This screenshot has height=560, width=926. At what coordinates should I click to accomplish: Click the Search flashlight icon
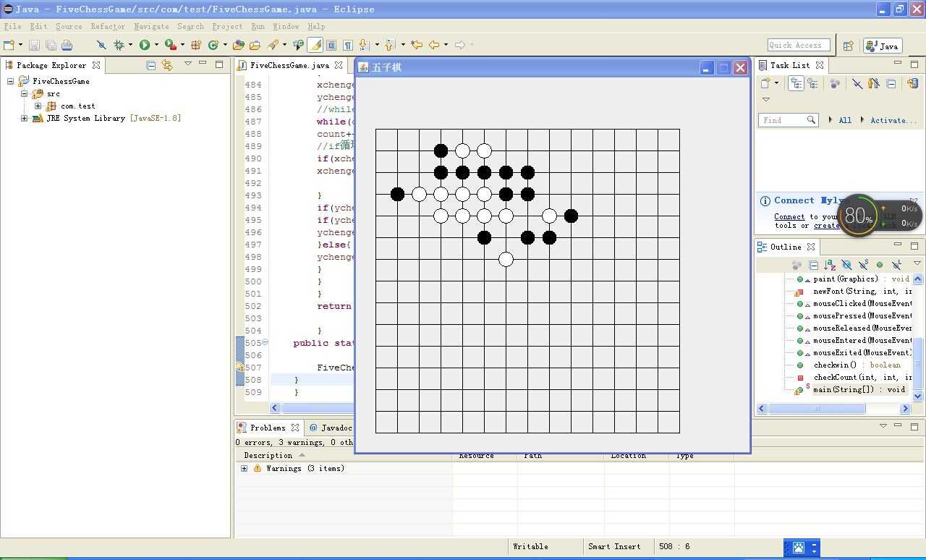click(x=273, y=45)
